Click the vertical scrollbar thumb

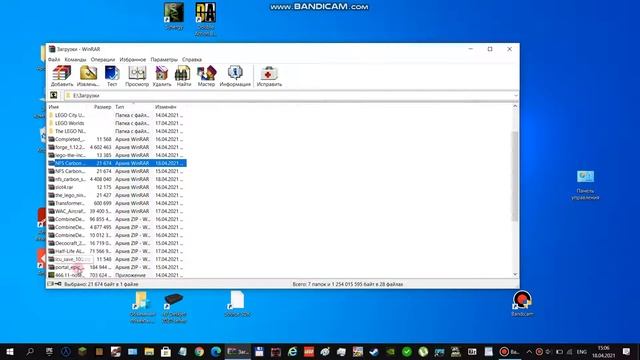coord(515,176)
